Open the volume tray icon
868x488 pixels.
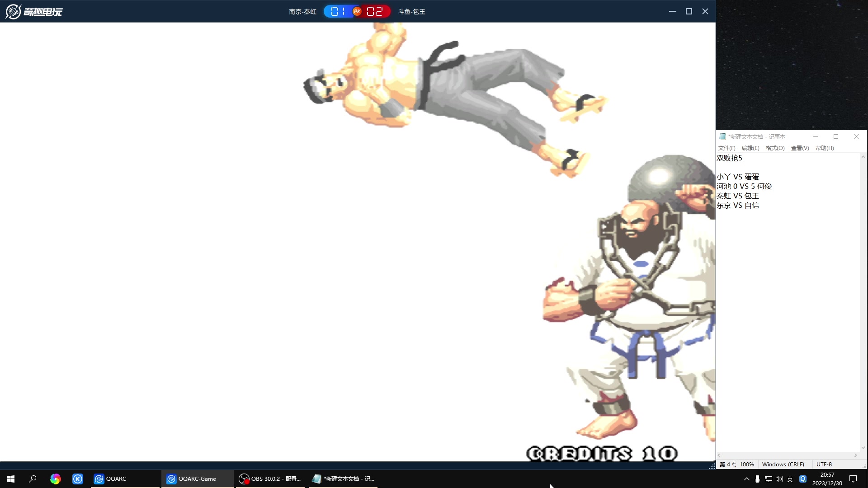coord(779,479)
